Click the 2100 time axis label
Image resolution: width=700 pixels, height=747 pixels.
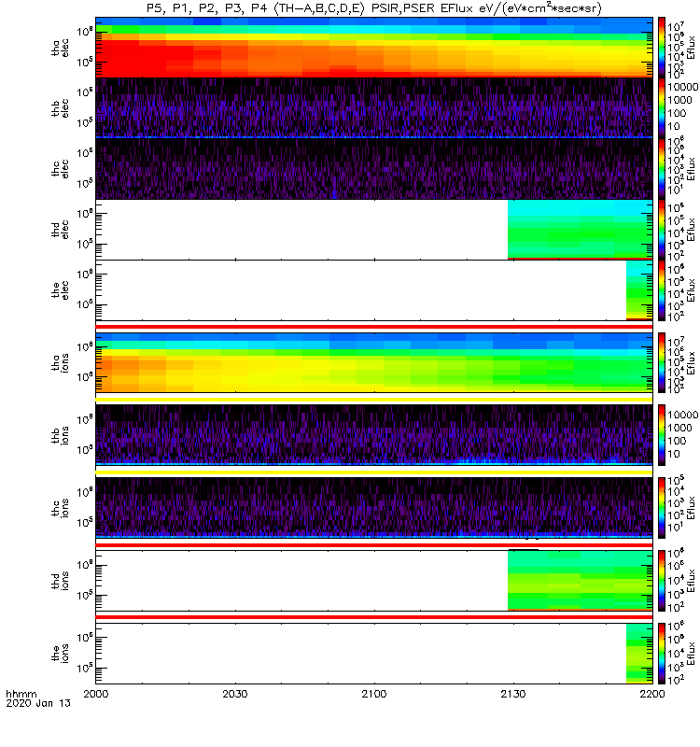[x=374, y=694]
